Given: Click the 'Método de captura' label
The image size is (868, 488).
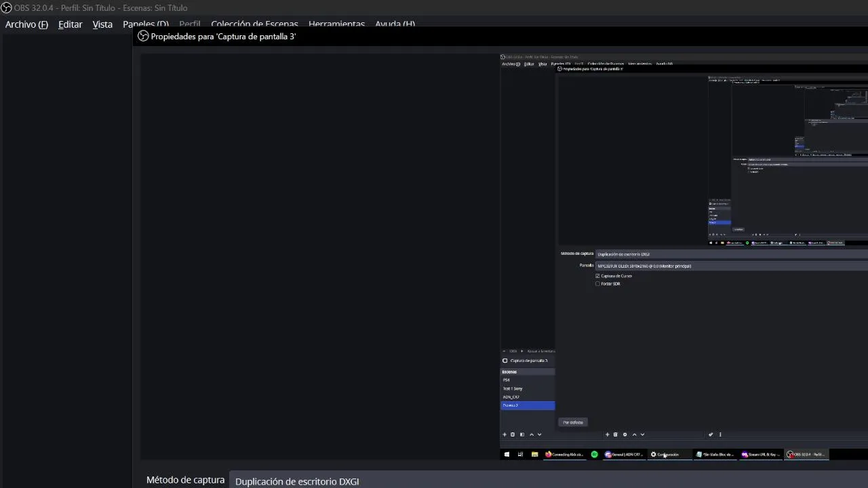Looking at the screenshot, I should click(185, 480).
